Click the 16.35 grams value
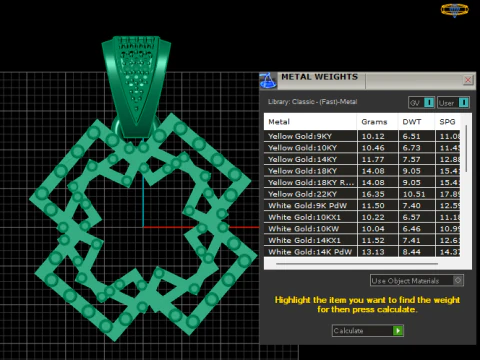Viewport: 480px width, 360px height. [x=373, y=194]
